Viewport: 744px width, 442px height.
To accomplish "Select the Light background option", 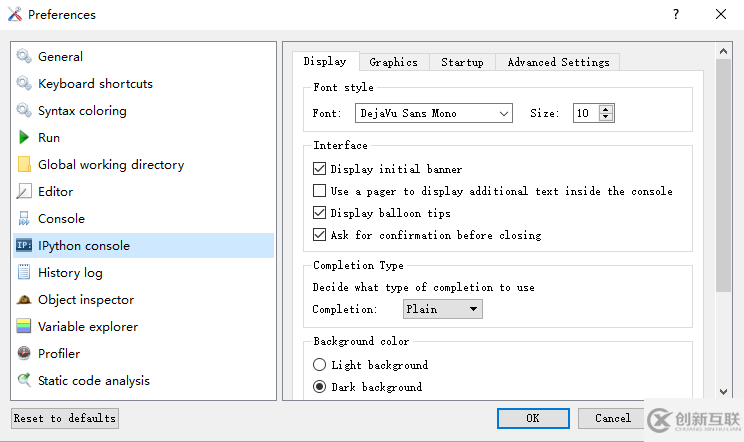I will coord(320,365).
